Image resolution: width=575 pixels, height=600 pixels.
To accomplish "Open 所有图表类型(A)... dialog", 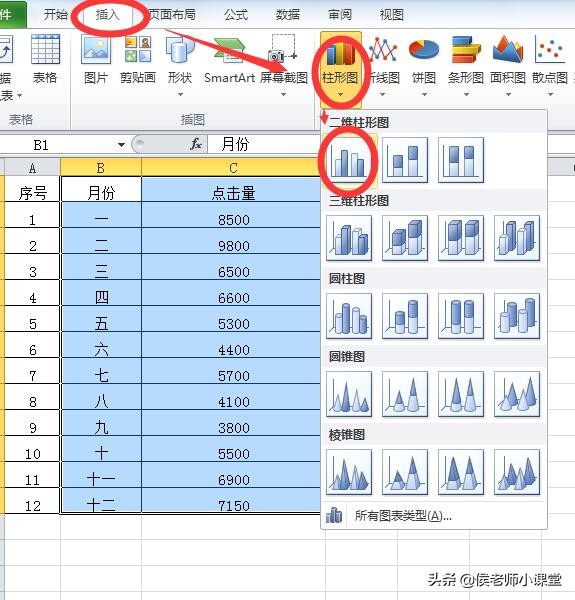I will pos(434,516).
